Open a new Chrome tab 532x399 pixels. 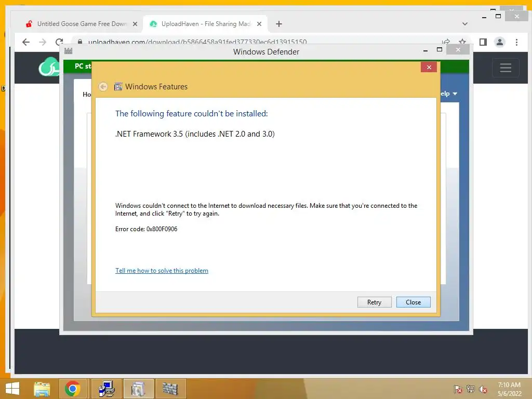click(x=279, y=24)
